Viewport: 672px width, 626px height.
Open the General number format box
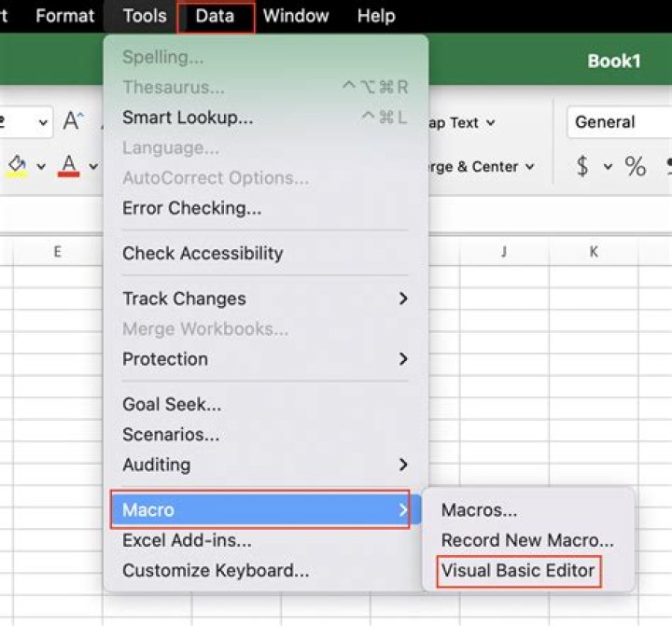coord(620,122)
